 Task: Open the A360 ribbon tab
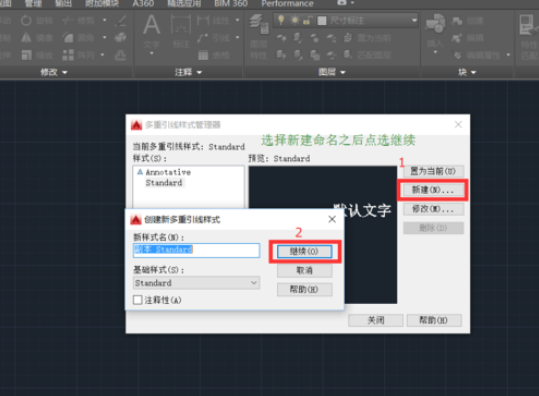pos(143,3)
